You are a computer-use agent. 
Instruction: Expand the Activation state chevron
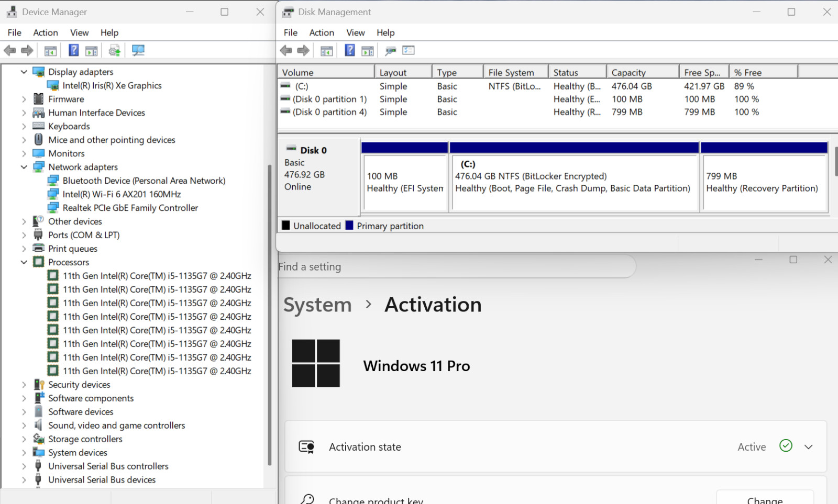click(x=809, y=447)
